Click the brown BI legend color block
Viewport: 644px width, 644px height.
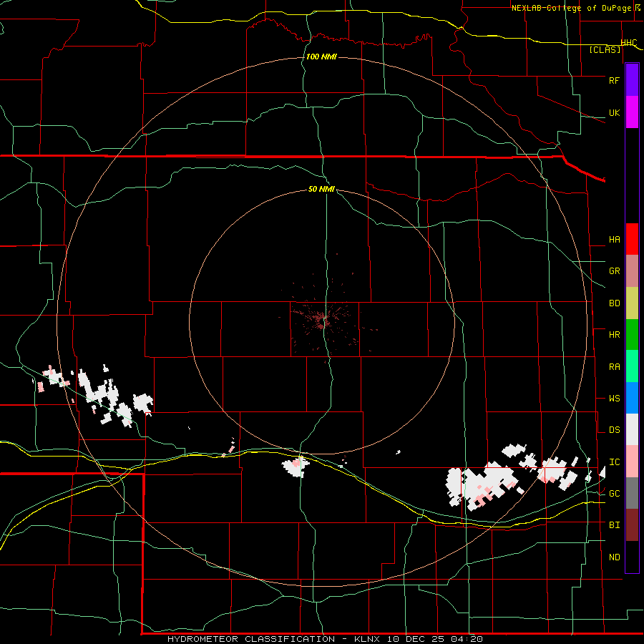click(632, 525)
